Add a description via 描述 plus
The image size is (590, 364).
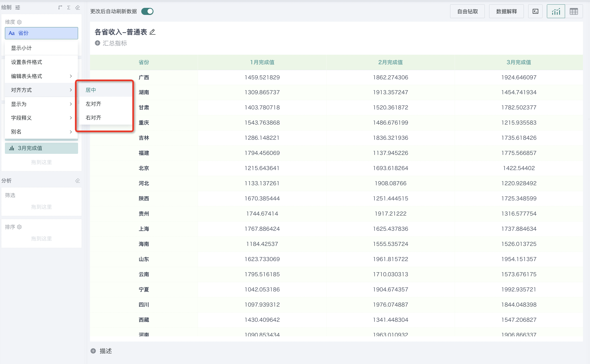click(93, 351)
